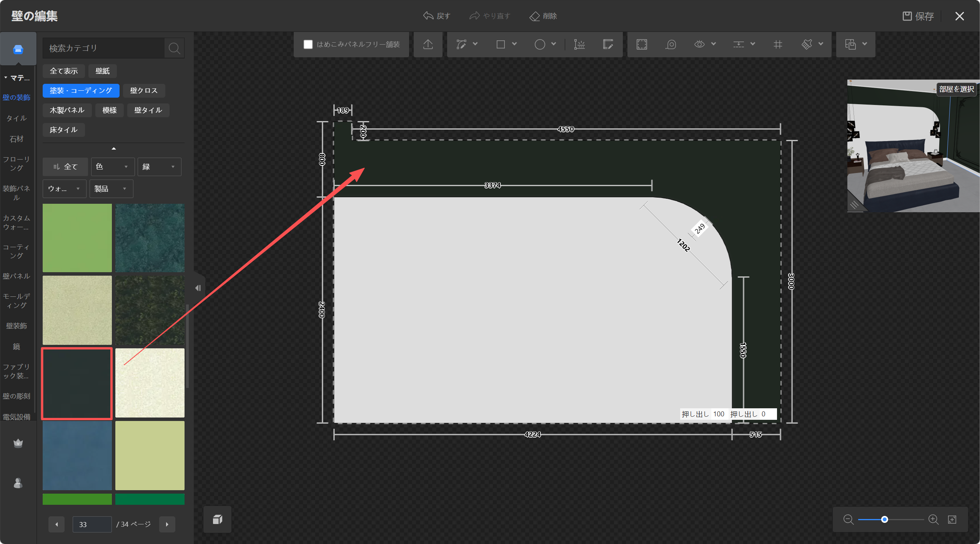Click the paint brush tool icon
980x544 pixels.
click(x=807, y=45)
